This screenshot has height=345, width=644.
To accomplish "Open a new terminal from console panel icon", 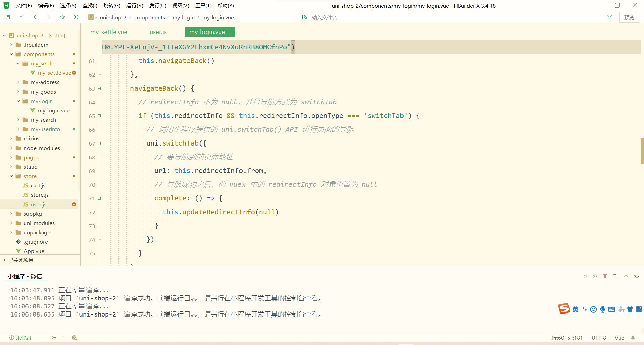I will pos(615,276).
